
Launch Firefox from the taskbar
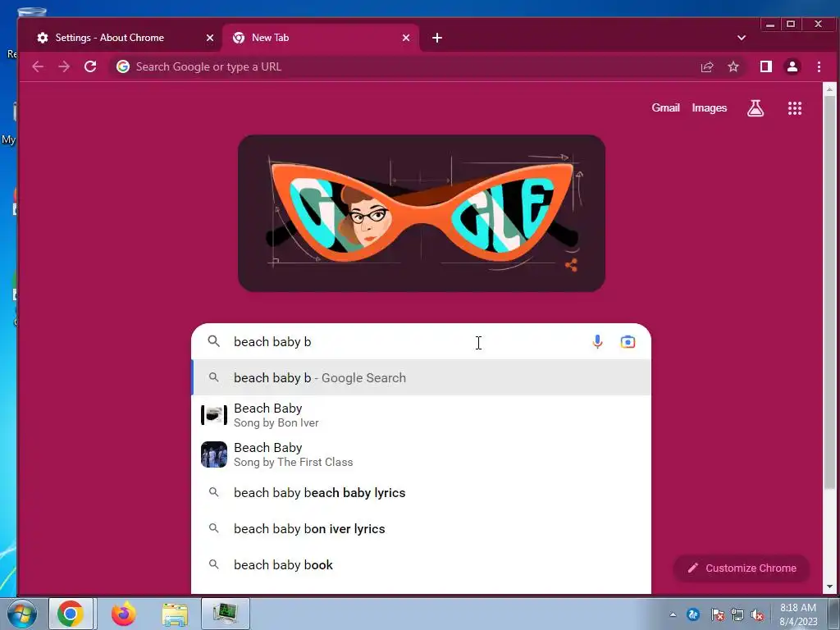[x=123, y=614]
